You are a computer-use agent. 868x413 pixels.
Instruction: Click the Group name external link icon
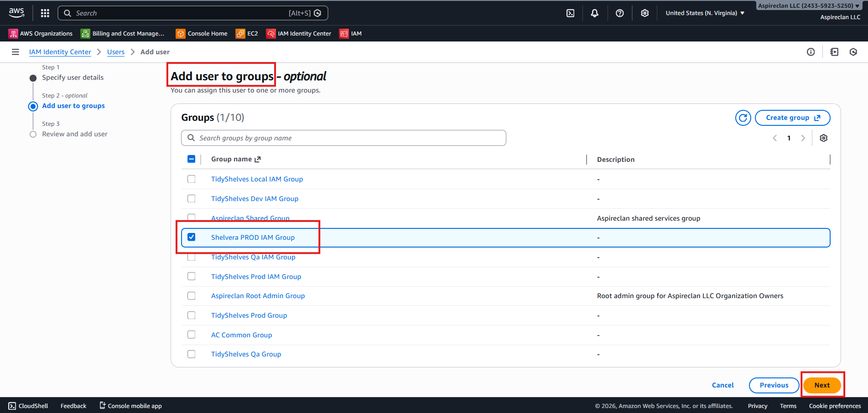[x=258, y=159]
